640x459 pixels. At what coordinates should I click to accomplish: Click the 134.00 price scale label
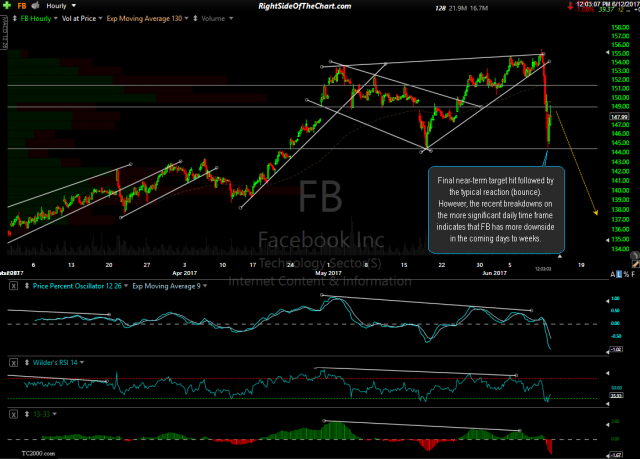(x=620, y=249)
